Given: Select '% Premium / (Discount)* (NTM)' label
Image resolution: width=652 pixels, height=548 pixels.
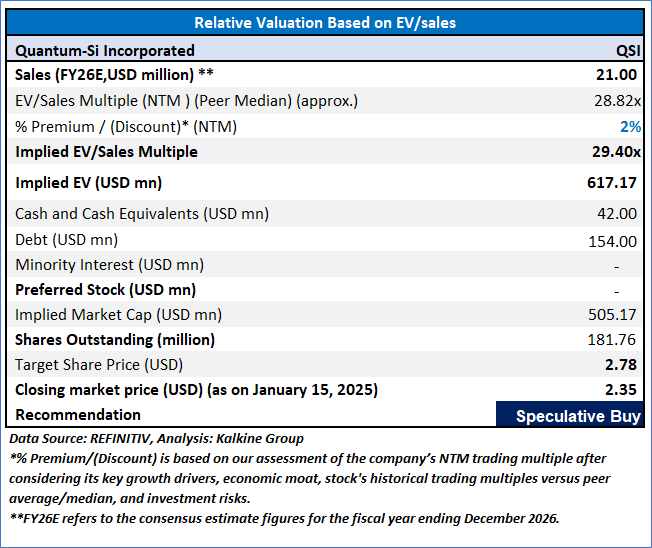Looking at the screenshot, I should 126,127.
